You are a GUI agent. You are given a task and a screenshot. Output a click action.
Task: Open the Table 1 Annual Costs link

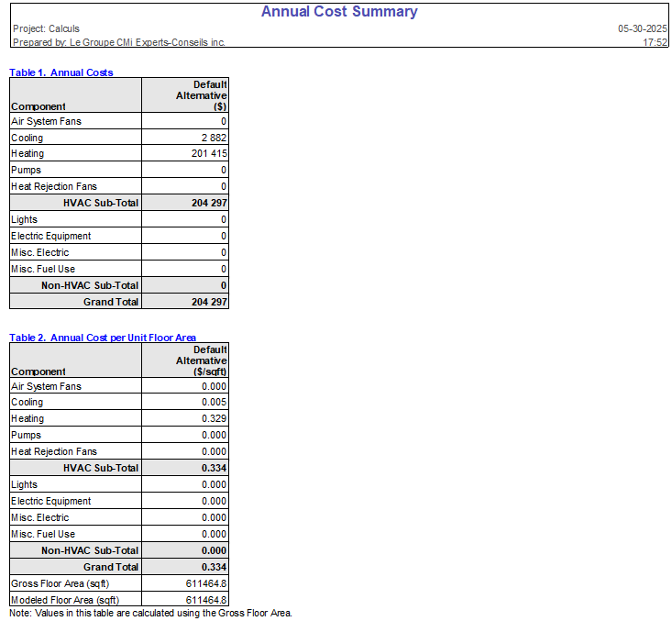tap(61, 72)
